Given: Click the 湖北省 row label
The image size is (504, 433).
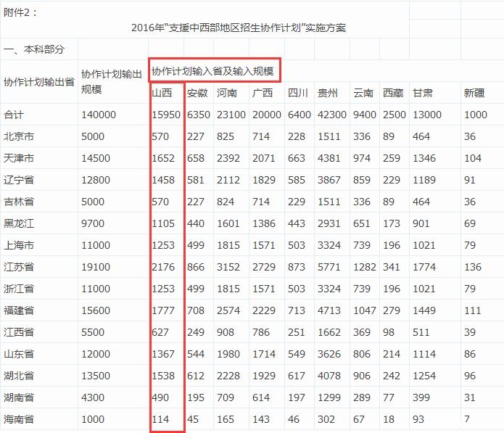Looking at the screenshot, I should tap(19, 376).
